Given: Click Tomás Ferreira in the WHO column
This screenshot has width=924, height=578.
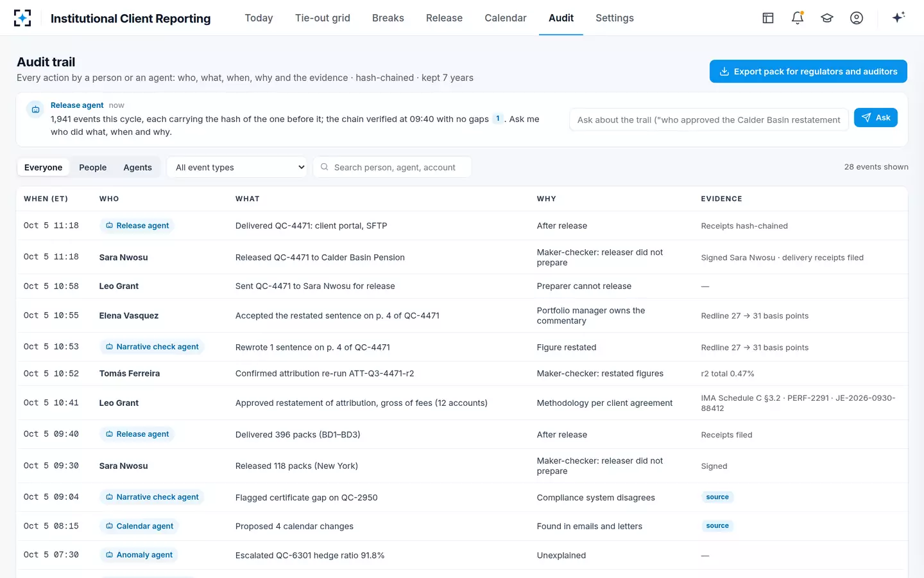Looking at the screenshot, I should (x=130, y=373).
